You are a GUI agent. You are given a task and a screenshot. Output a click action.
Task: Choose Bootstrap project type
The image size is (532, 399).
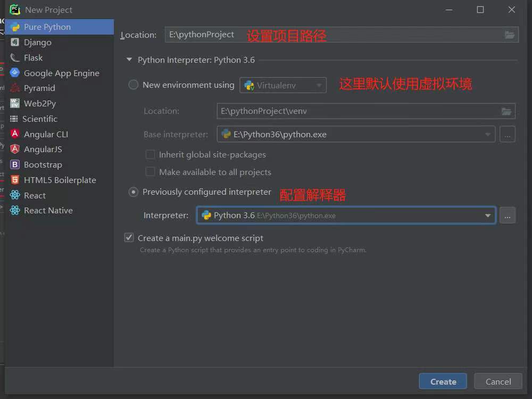point(60,164)
